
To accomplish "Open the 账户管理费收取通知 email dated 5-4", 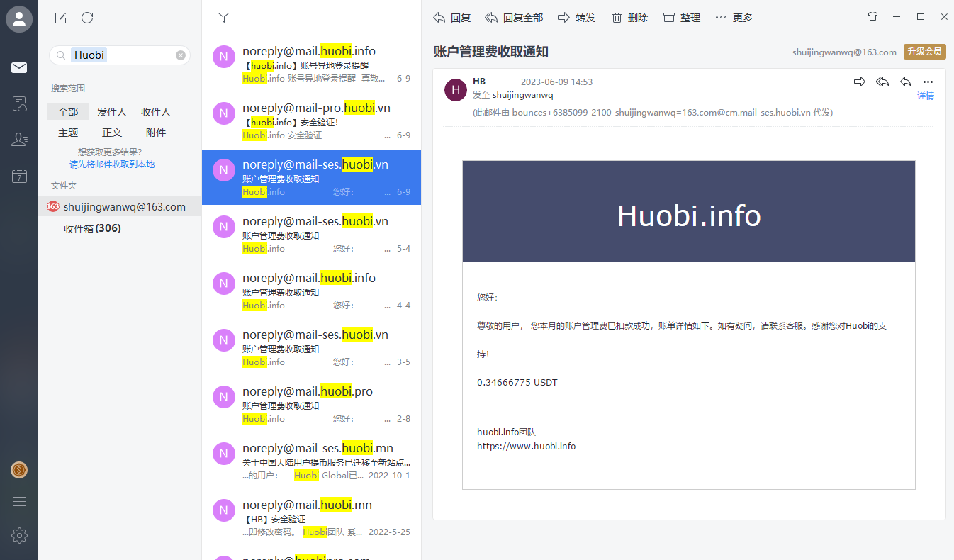I will point(311,235).
